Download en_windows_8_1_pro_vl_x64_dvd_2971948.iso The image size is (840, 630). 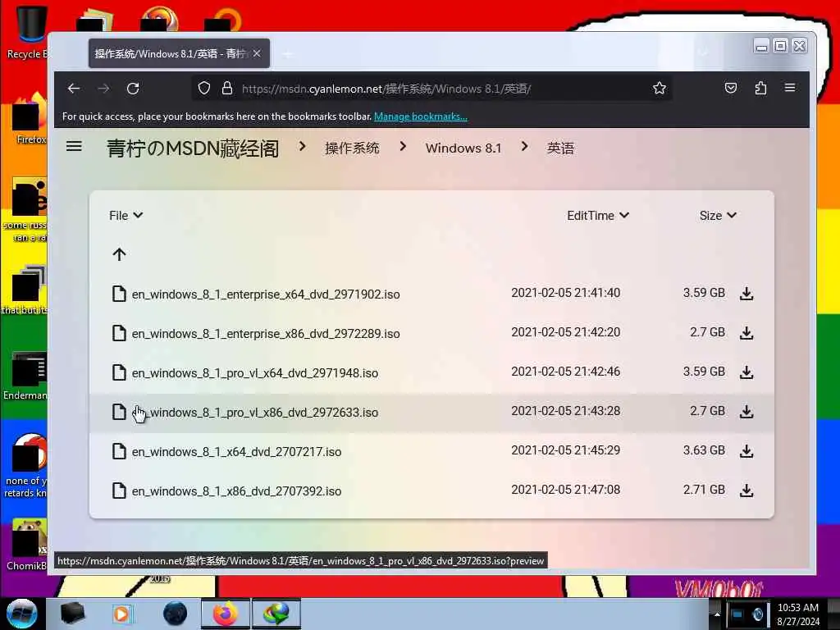pos(746,372)
